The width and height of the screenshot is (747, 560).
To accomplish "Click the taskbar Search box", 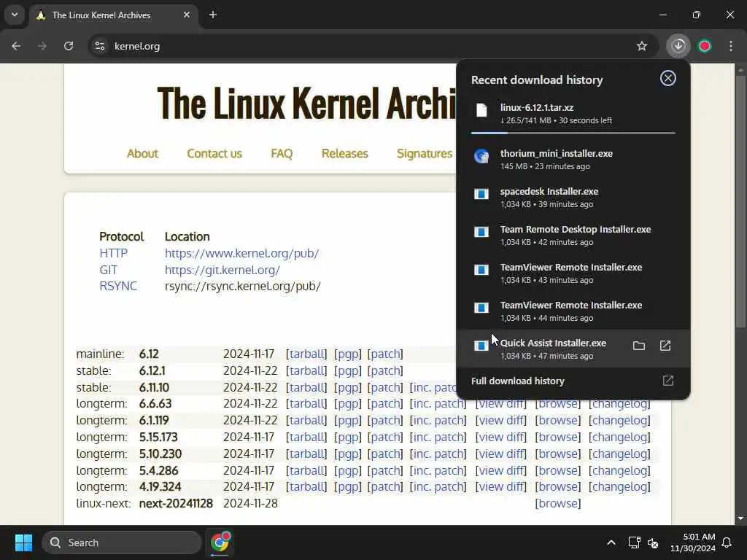I will (122, 542).
